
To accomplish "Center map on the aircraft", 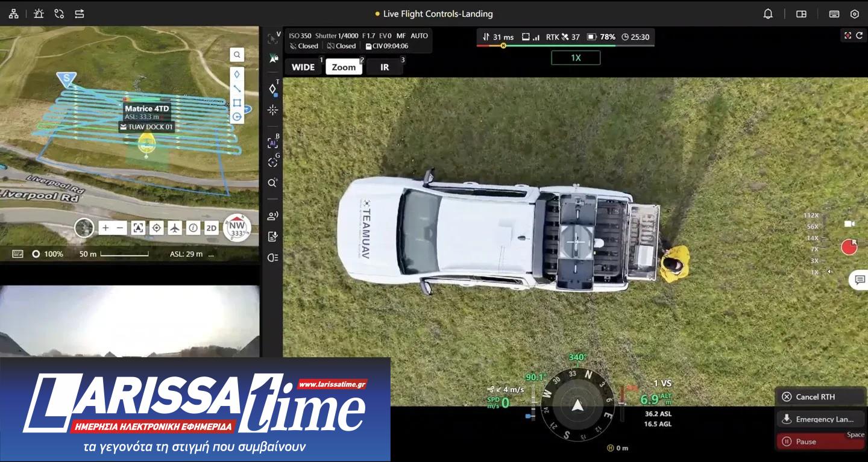I will pyautogui.click(x=175, y=228).
